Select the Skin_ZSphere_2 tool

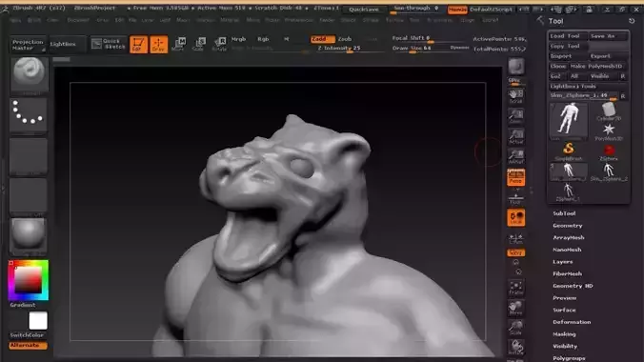(x=608, y=171)
